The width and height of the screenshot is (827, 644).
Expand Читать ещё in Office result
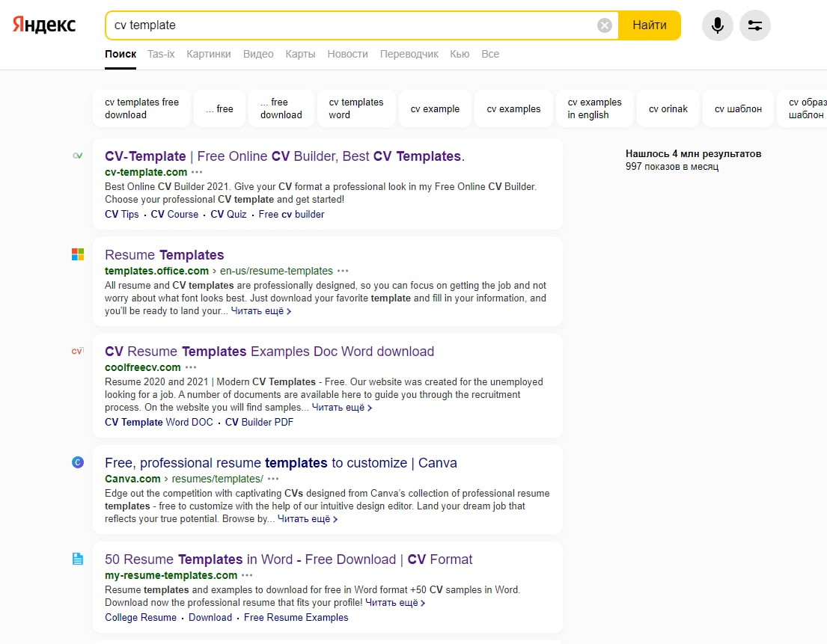tap(260, 311)
